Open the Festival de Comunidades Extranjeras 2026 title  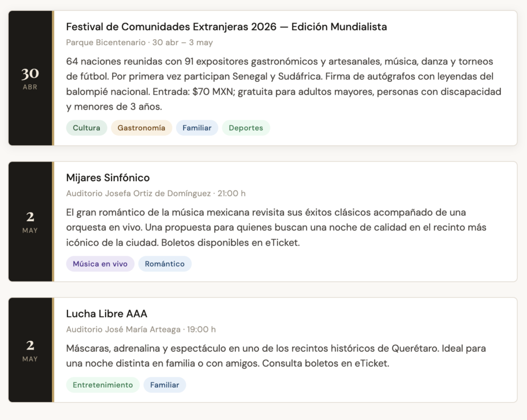[x=226, y=27]
